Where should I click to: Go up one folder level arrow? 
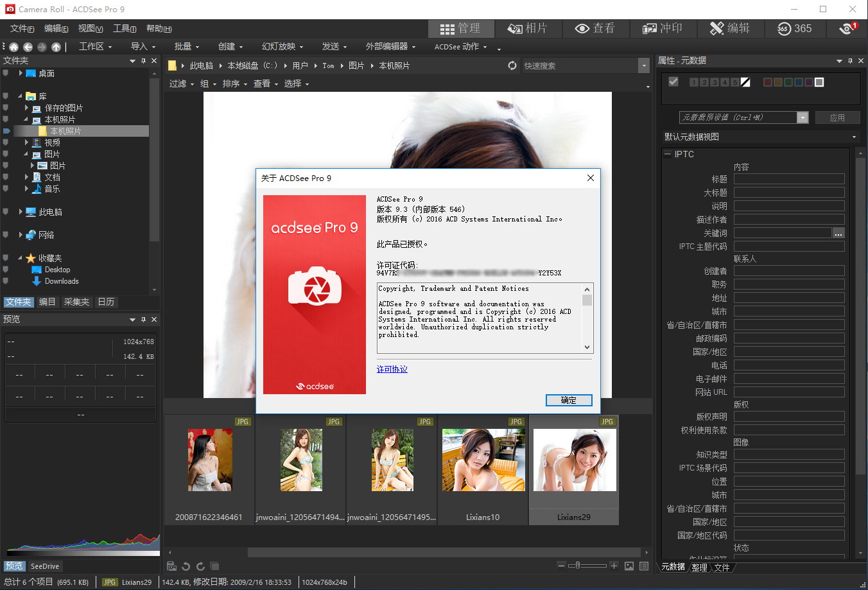point(56,47)
